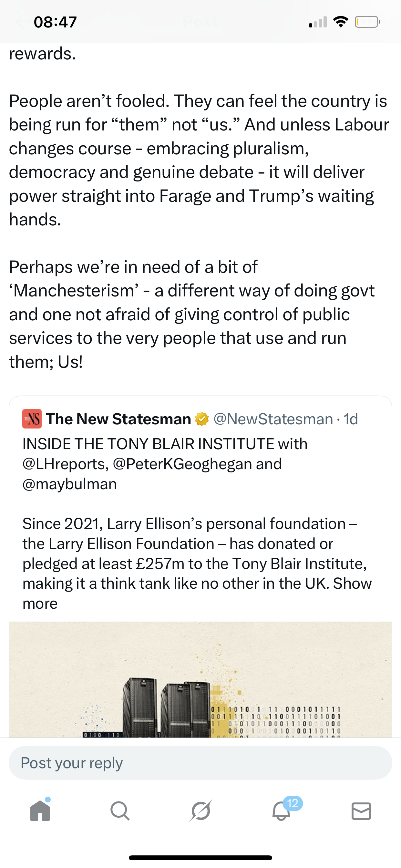Open the @PeterKGeoghegan mention
Screen dimensions: 401x868
coord(182,464)
